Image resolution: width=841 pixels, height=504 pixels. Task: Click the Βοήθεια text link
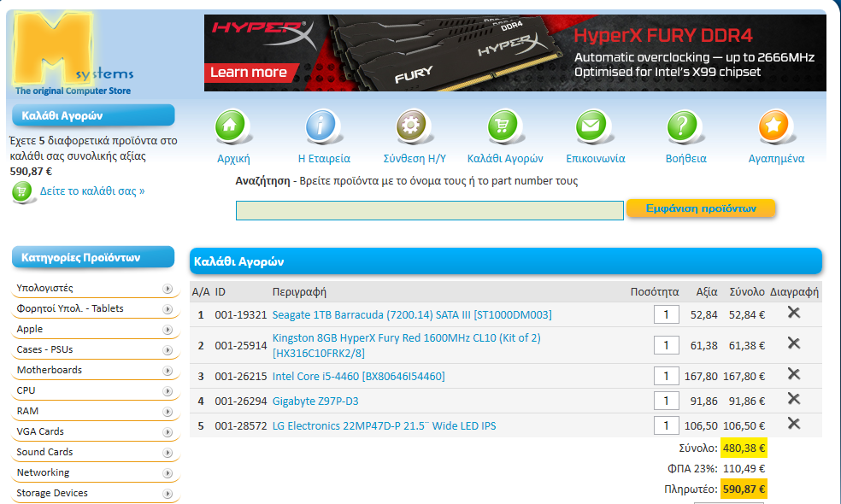pyautogui.click(x=686, y=159)
